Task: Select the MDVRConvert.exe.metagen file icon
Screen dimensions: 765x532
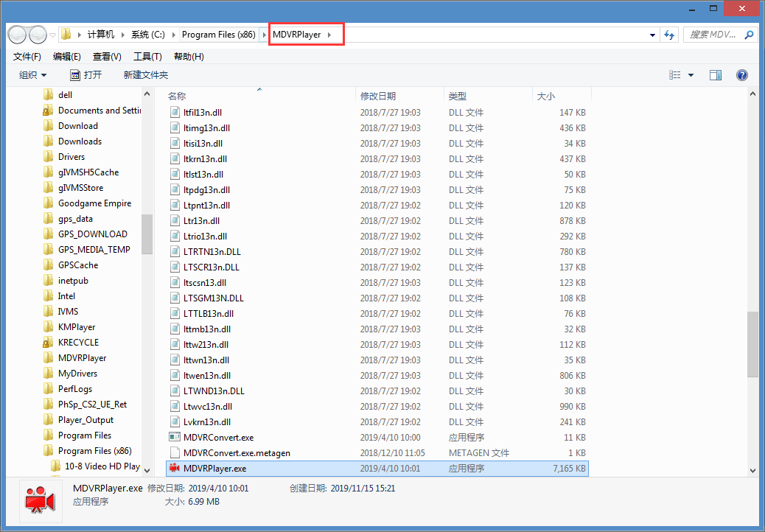Action: point(175,452)
